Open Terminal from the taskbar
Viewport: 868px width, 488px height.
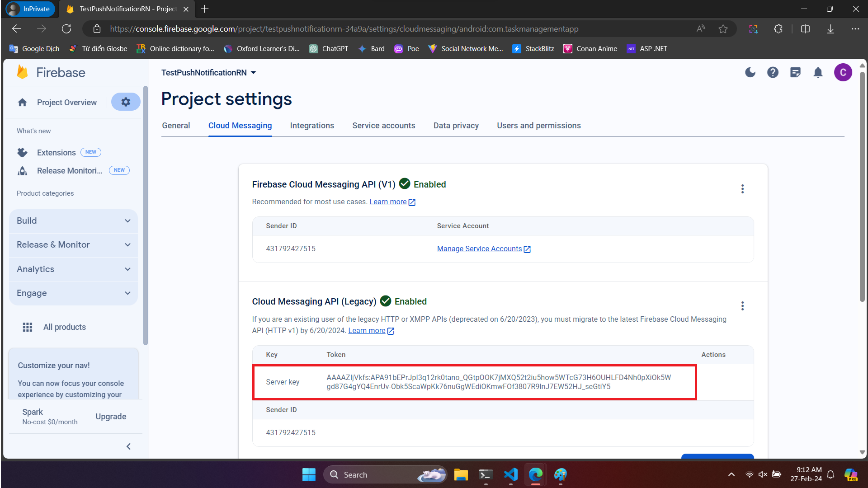pos(486,474)
